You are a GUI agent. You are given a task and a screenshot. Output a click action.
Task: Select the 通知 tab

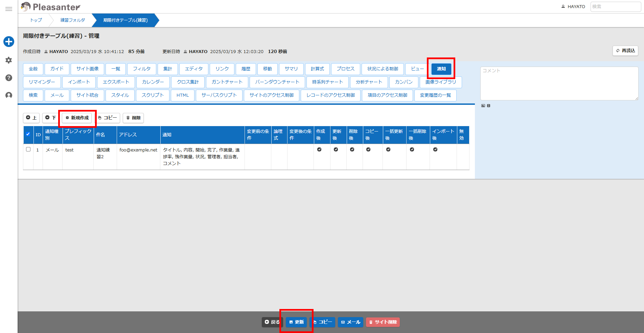pyautogui.click(x=441, y=69)
